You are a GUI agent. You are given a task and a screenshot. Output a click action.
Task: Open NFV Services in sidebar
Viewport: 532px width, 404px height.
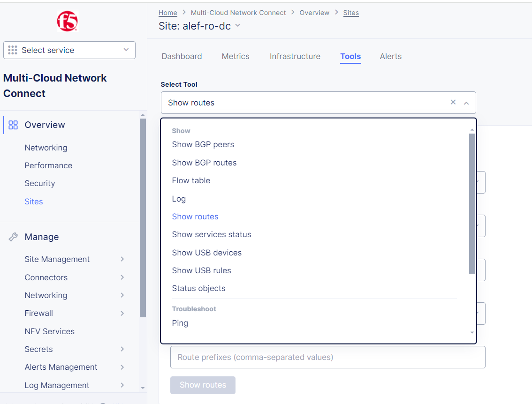coord(50,331)
